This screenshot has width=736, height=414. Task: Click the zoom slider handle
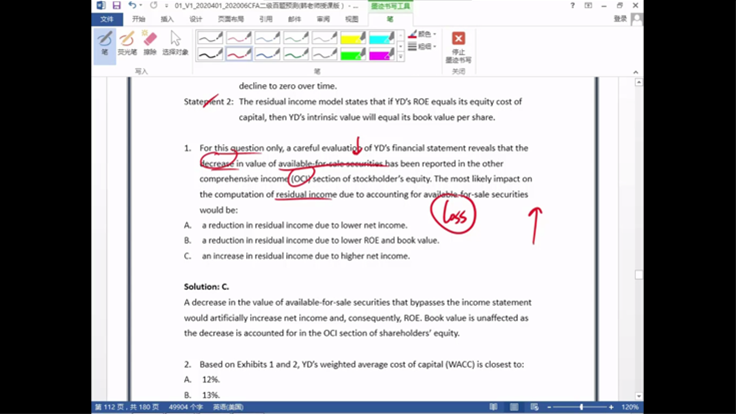581,407
